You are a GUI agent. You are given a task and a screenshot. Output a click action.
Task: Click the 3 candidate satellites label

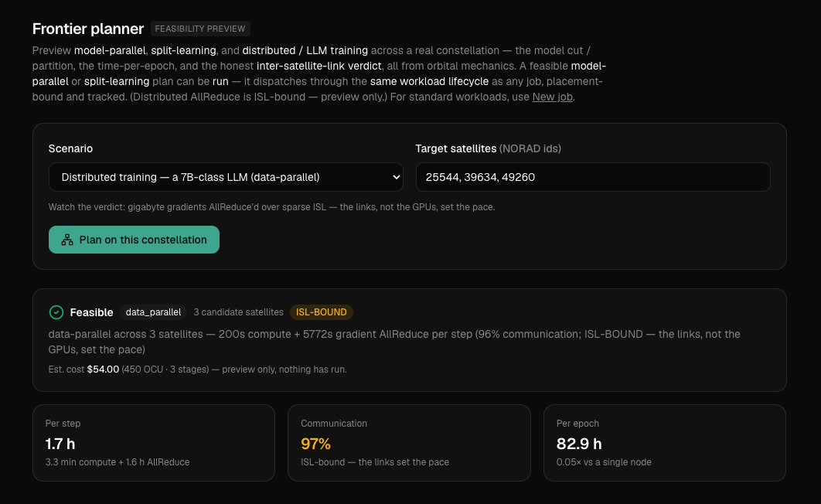238,312
